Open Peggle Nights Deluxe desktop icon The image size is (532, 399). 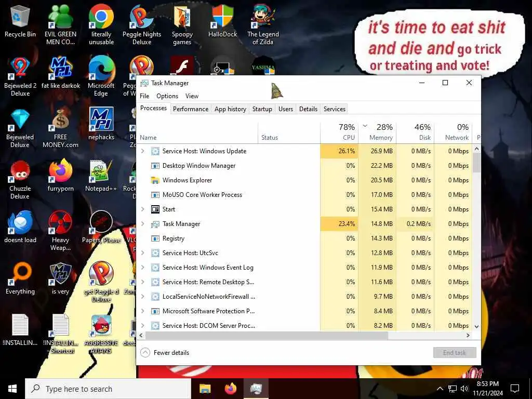tap(141, 25)
